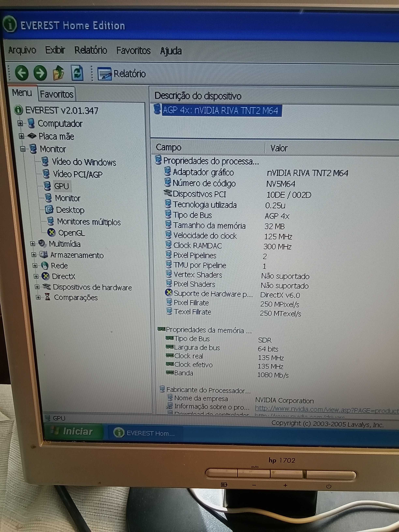The width and height of the screenshot is (399, 532).
Task: Expand the Placa mãe tree node
Action: [x=21, y=136]
